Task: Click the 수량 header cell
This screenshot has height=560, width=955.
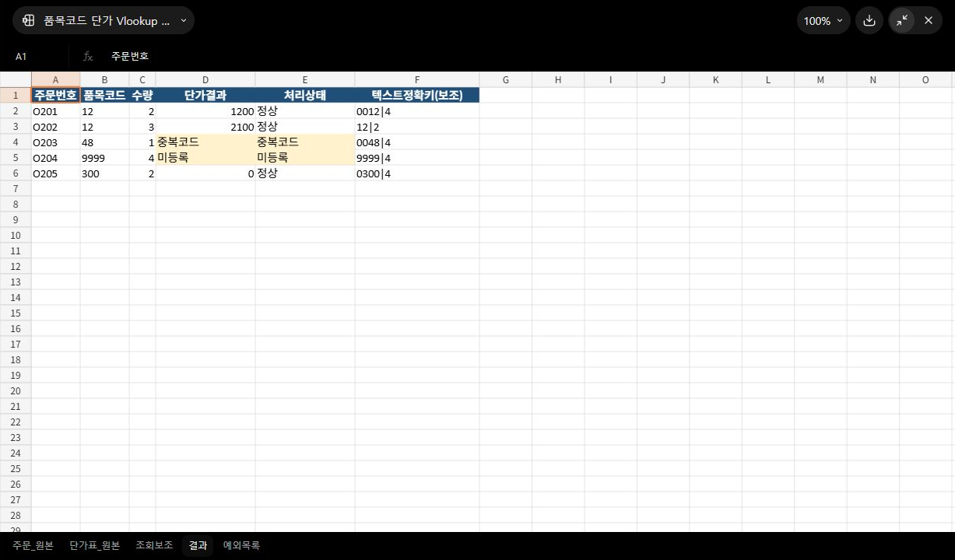Action: coord(142,96)
